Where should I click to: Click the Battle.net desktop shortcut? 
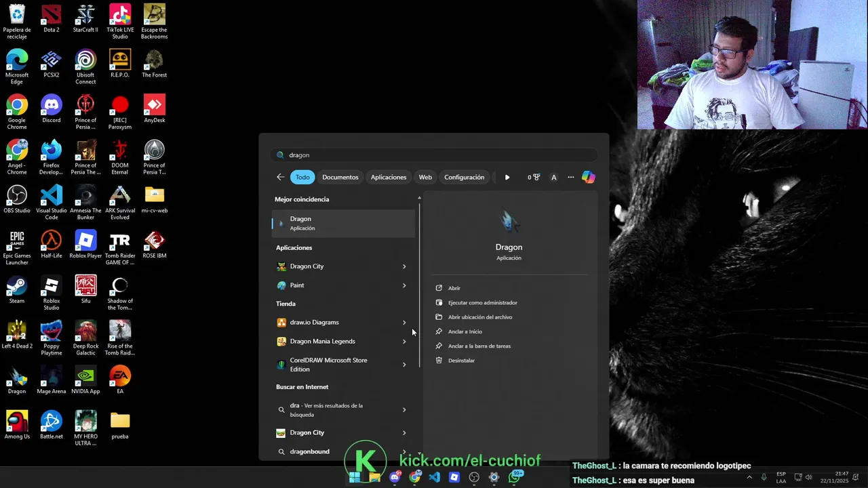point(51,426)
